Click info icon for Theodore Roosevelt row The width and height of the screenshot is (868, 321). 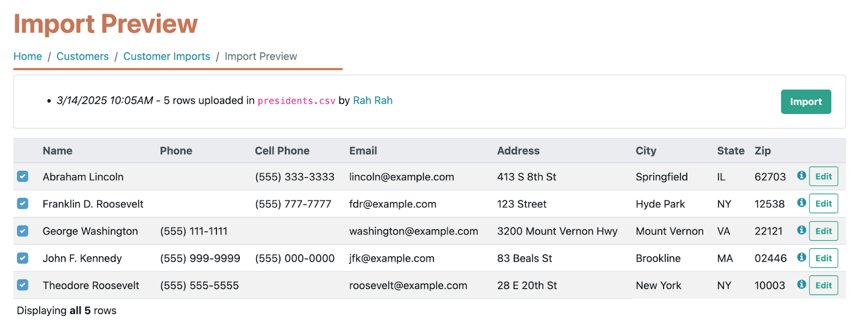pos(801,284)
